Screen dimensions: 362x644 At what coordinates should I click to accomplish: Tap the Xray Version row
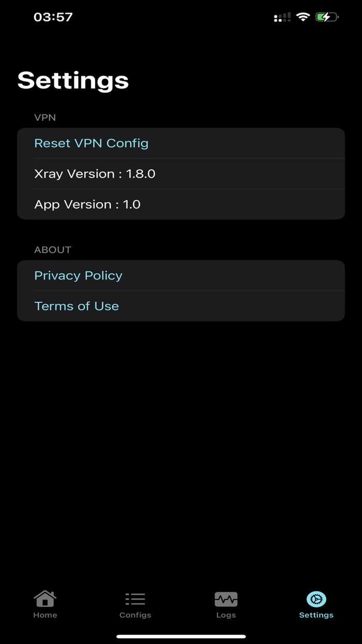click(95, 173)
